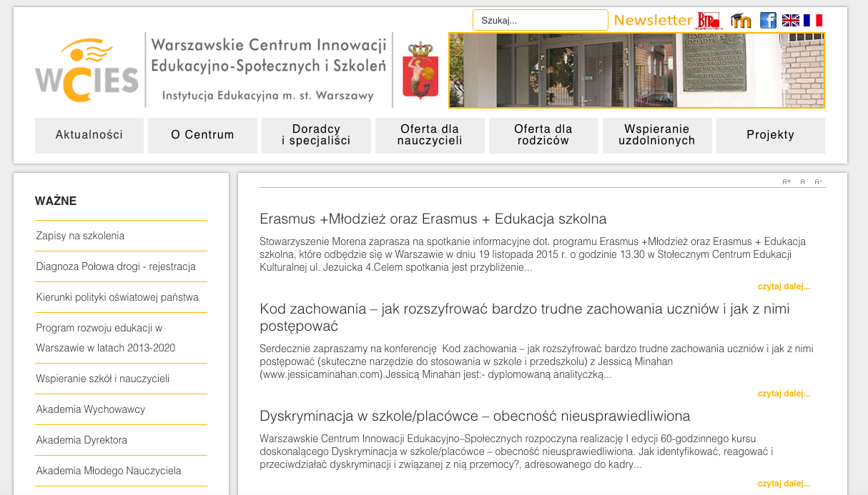Click into the Szukaj search field
Viewport: 868px width, 495px height.
(540, 20)
